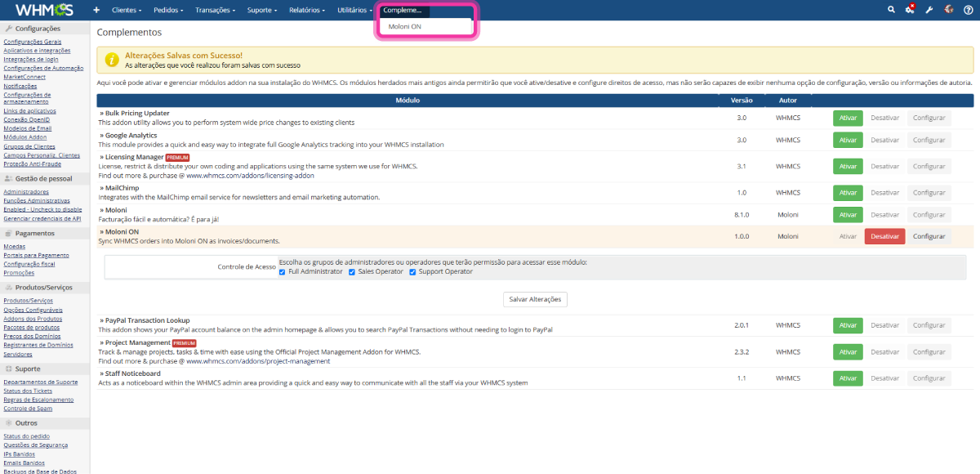Open Controle de Spam link
This screenshot has height=474, width=980.
click(28, 409)
